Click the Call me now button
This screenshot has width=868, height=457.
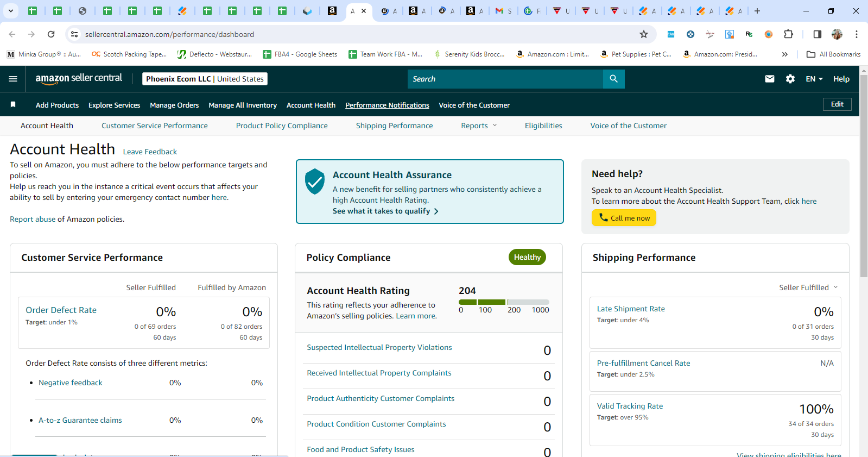(x=624, y=218)
